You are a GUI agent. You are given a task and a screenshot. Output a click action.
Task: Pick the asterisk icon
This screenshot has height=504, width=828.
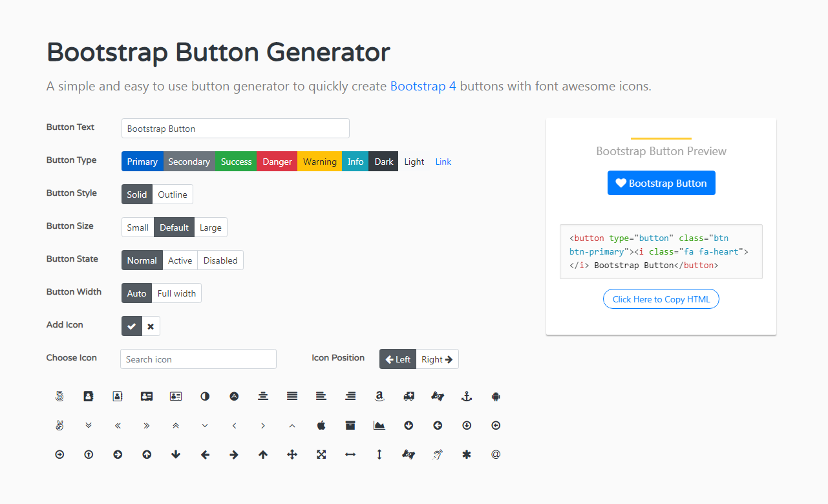coord(467,454)
